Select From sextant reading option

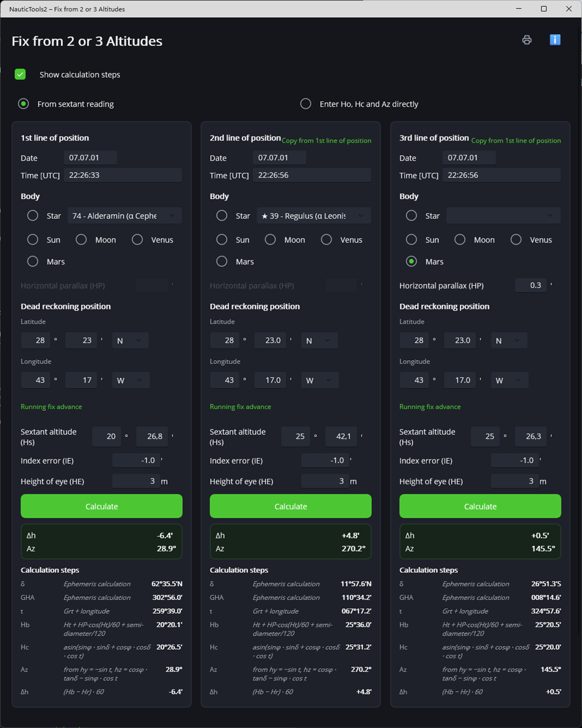[23, 104]
